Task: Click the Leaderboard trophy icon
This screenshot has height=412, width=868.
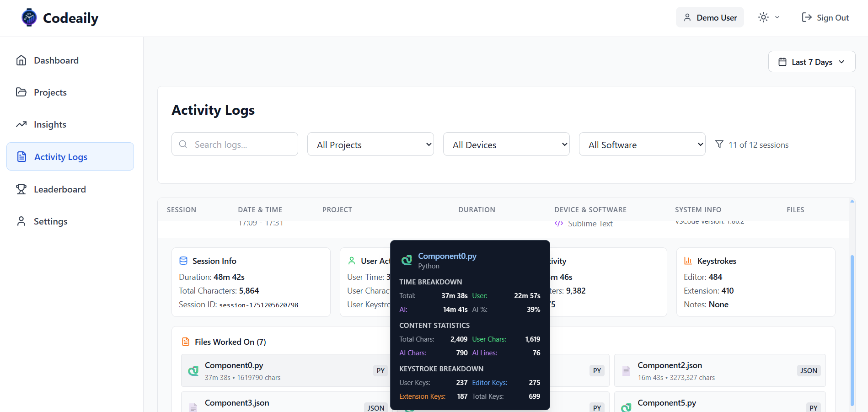Action: click(21, 189)
